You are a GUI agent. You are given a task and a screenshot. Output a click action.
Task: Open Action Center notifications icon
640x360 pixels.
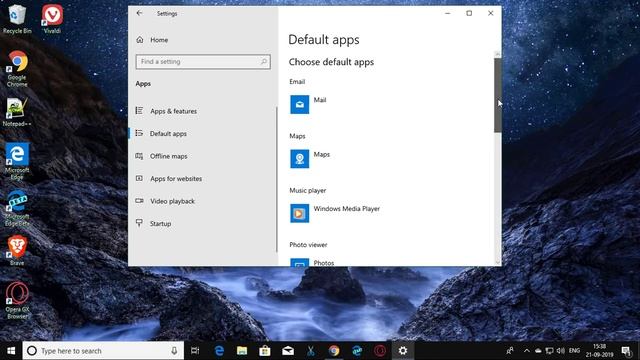[626, 351]
